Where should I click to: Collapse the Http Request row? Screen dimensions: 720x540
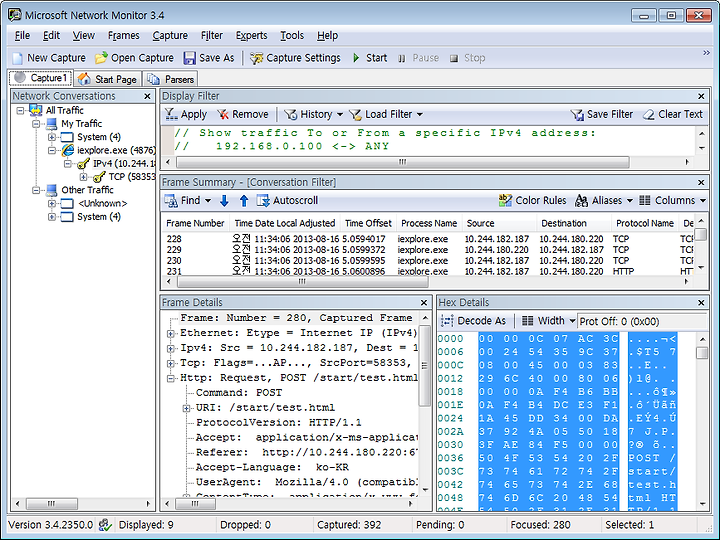[171, 379]
